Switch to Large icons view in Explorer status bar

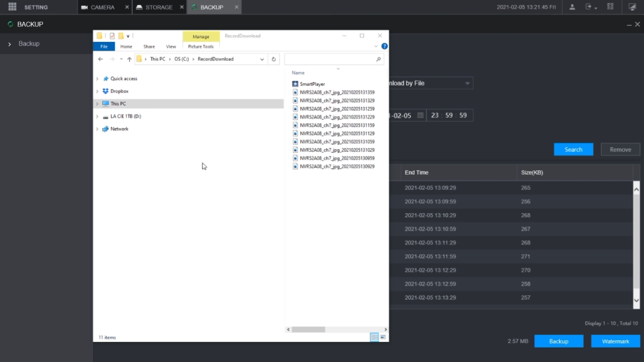[x=383, y=337]
